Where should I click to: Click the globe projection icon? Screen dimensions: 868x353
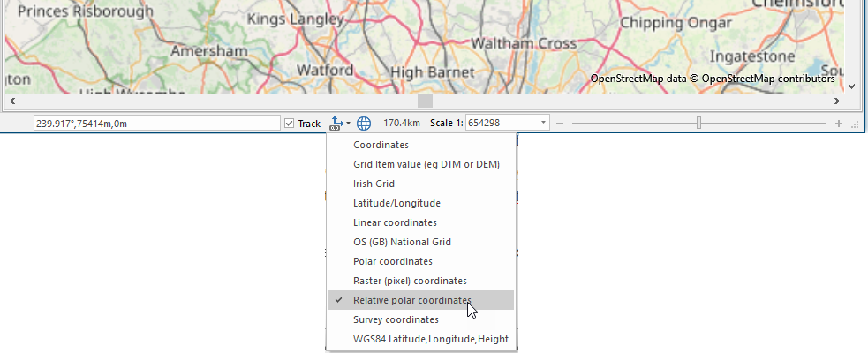[364, 124]
